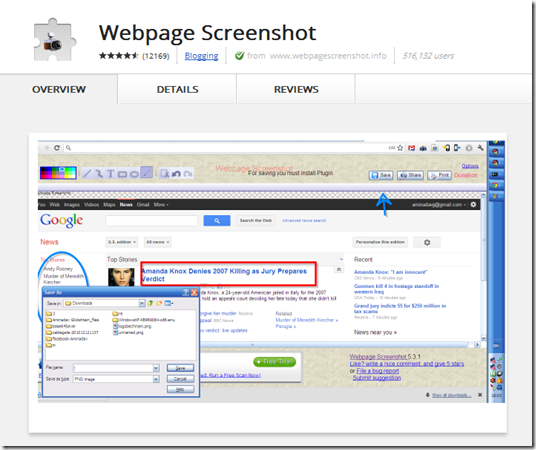Open Images in the Google top bar

[x=72, y=204]
